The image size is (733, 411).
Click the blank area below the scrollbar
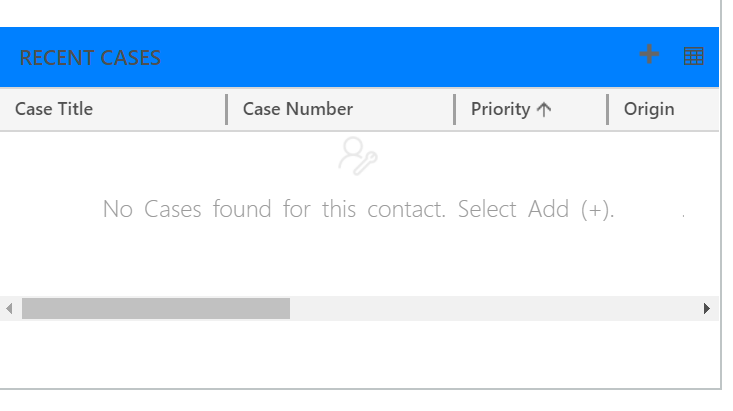pyautogui.click(x=360, y=353)
